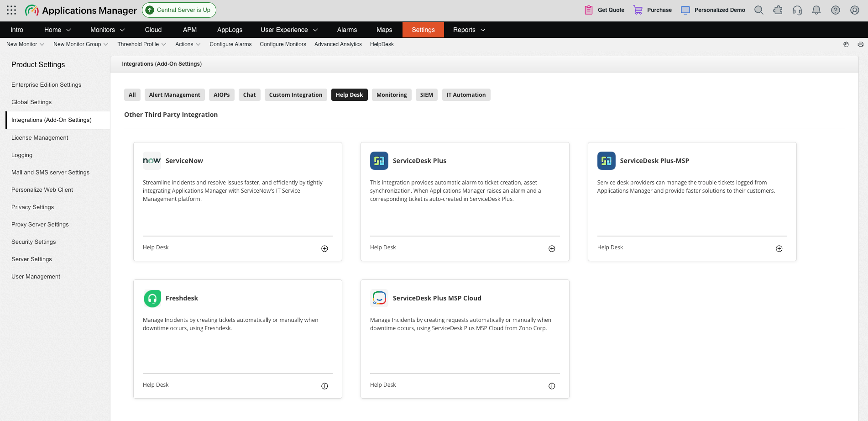Add the ServiceDesk Plus integration via plus icon
868x421 pixels.
point(552,248)
